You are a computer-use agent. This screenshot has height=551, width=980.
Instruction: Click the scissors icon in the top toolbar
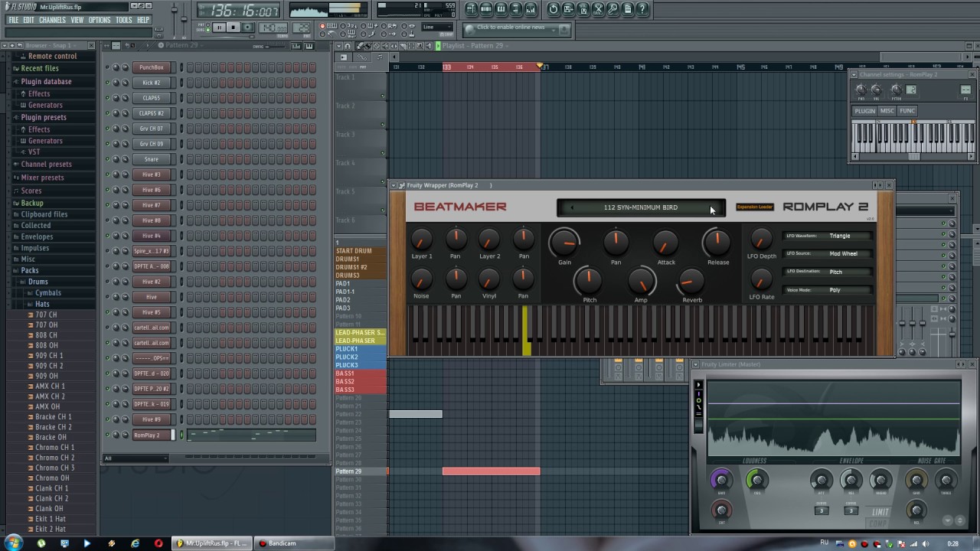click(597, 9)
